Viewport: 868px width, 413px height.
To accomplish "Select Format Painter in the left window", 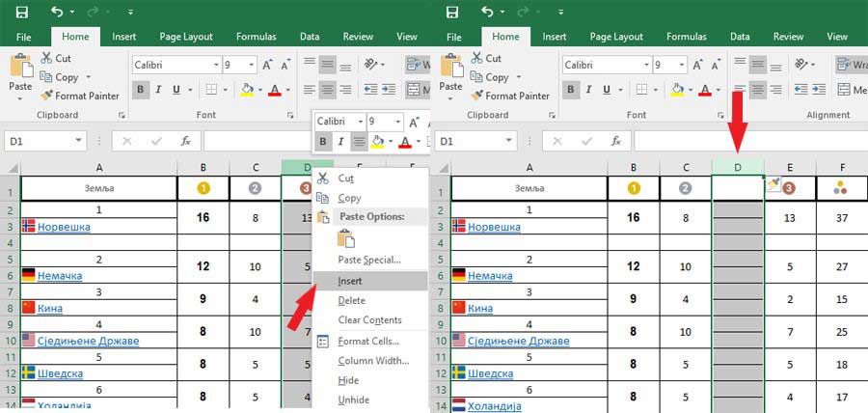I will click(80, 96).
